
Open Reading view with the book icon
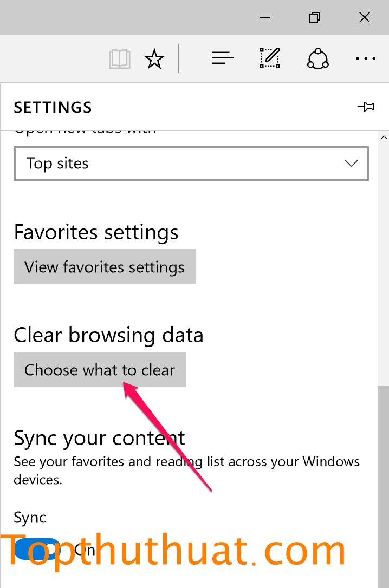[120, 59]
